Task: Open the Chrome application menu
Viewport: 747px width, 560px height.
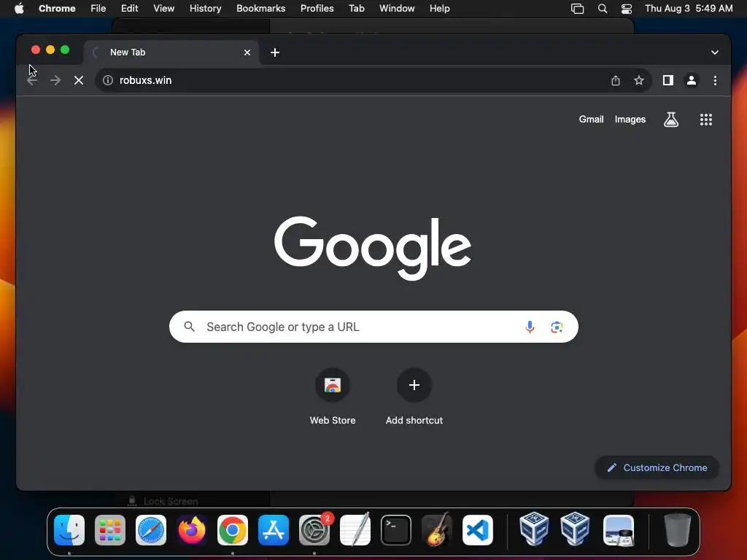Action: pyautogui.click(x=57, y=8)
